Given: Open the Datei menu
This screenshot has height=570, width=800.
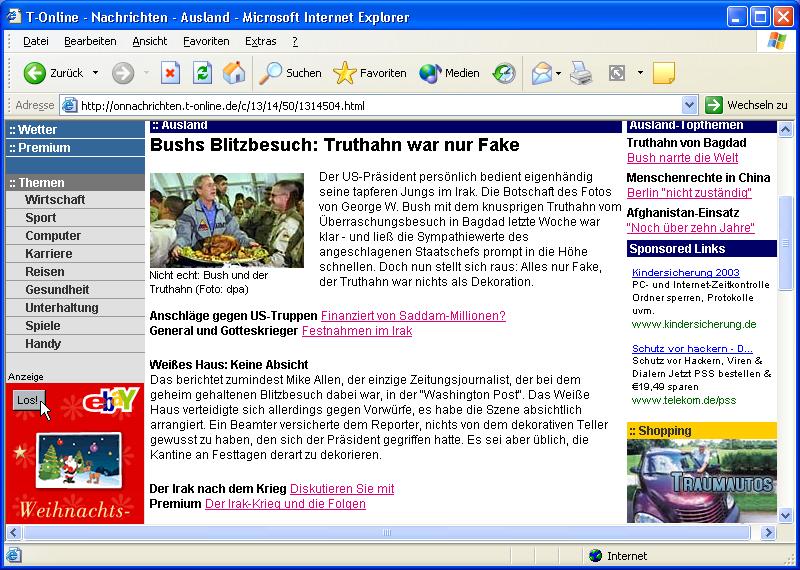Looking at the screenshot, I should click(36, 41).
